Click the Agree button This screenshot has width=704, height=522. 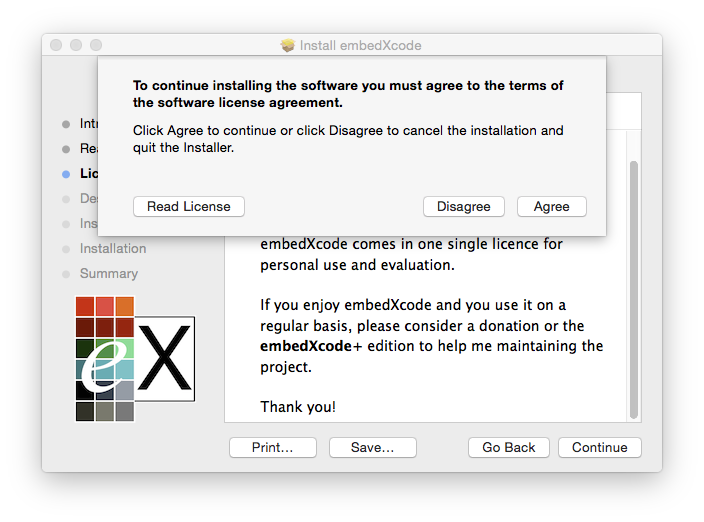pos(551,206)
